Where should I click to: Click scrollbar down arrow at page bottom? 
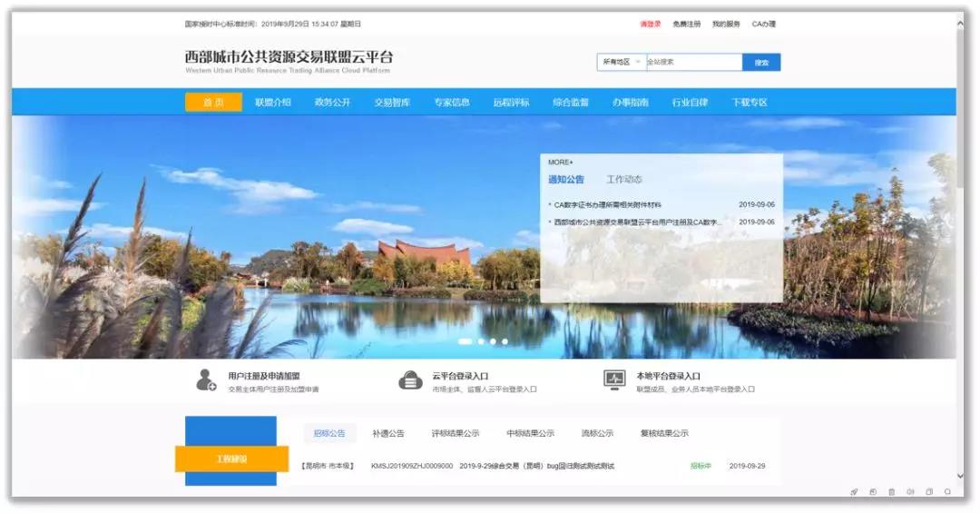(961, 475)
